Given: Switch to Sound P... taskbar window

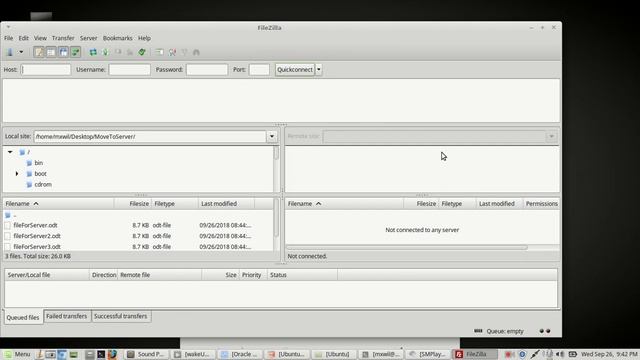Looking at the screenshot, I should 145,354.
